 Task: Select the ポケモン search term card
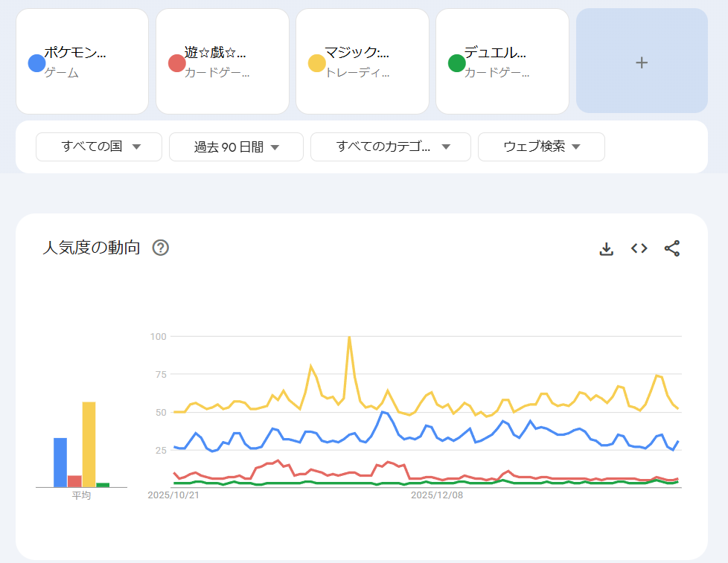[x=82, y=62]
